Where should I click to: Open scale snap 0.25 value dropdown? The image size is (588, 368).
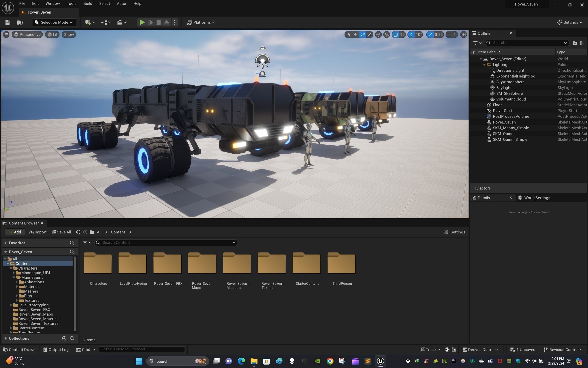coord(438,34)
